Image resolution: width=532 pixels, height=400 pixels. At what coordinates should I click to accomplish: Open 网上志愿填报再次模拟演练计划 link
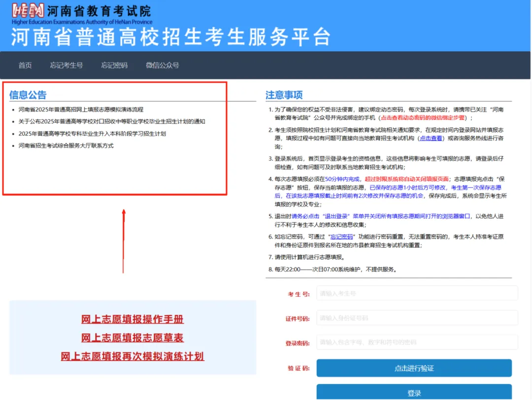tap(133, 356)
